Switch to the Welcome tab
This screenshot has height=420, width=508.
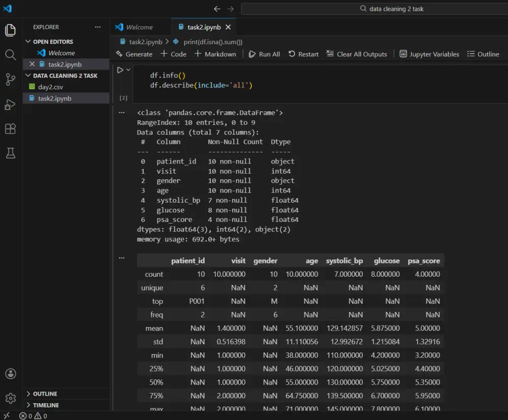pyautogui.click(x=139, y=27)
